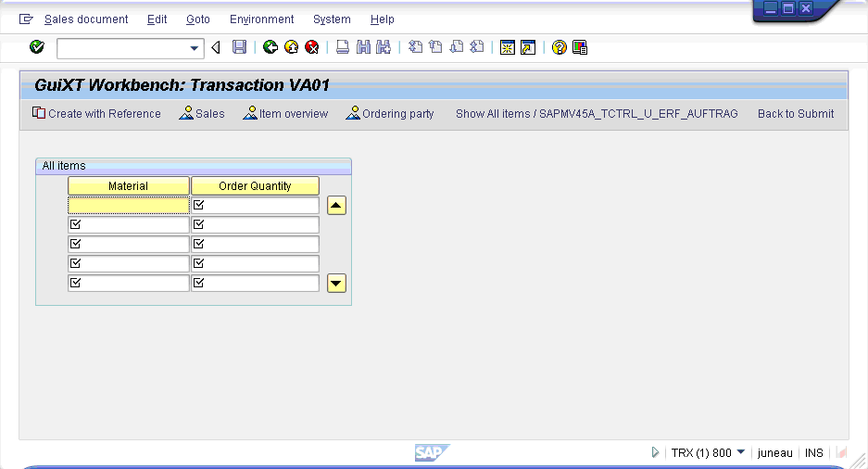Click the juneau server name in status bar
This screenshot has width=868, height=469.
(x=774, y=453)
